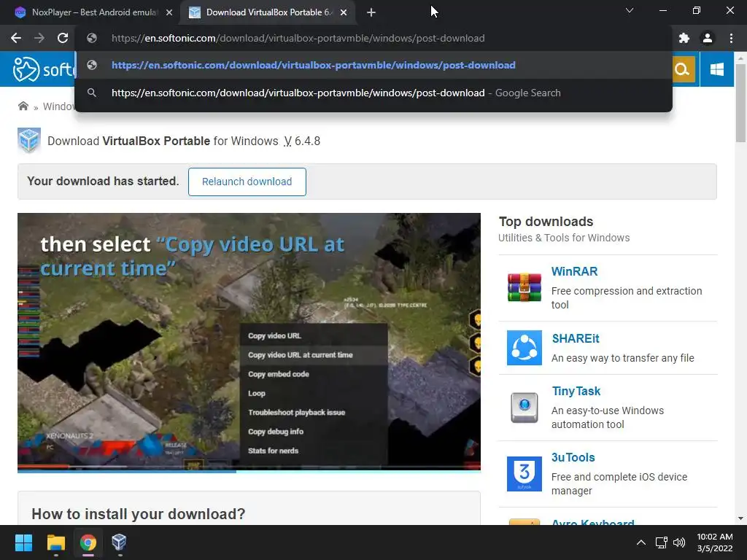Click the home breadcrumb icon
This screenshot has height=560, width=747.
click(x=23, y=106)
